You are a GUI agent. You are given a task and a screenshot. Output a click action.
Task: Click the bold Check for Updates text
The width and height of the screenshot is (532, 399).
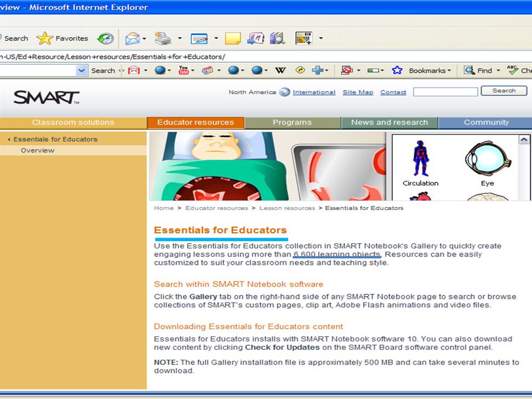(x=282, y=347)
